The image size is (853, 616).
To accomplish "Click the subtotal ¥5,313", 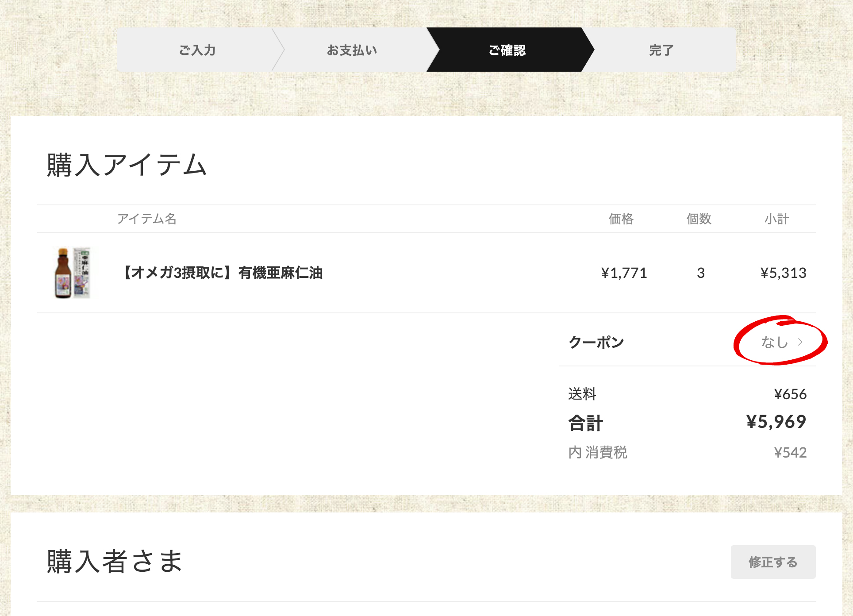I will click(783, 273).
